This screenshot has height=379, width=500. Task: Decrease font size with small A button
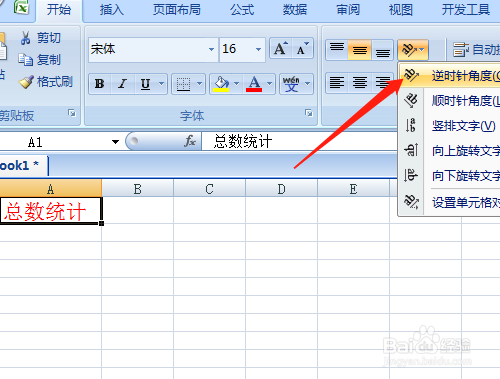(x=303, y=49)
